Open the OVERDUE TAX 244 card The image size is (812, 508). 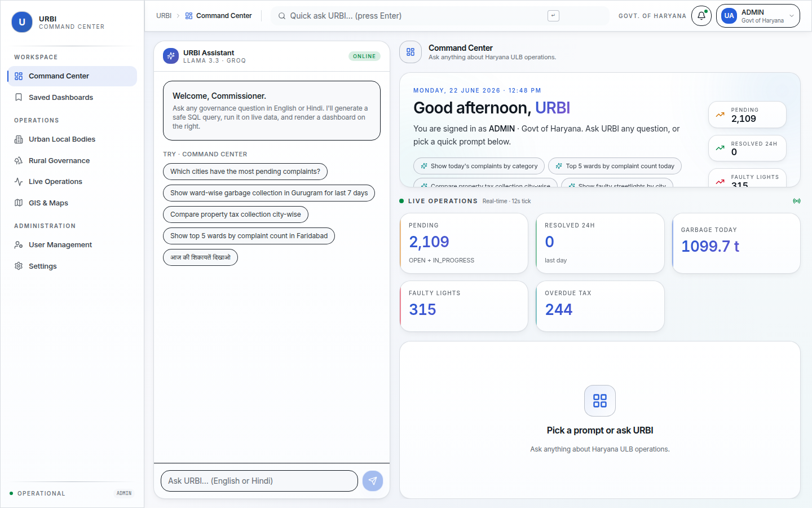[600, 306]
